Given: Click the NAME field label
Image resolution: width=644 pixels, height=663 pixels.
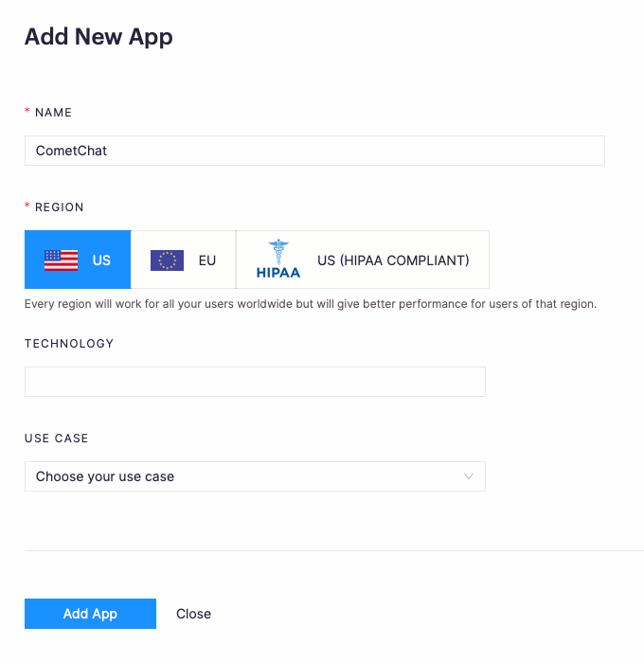Looking at the screenshot, I should (x=53, y=112).
